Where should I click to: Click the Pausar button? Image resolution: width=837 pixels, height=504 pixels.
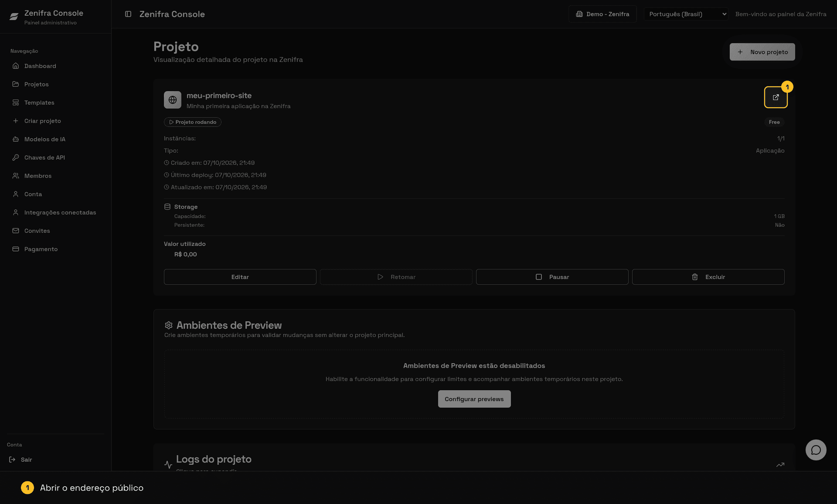coord(552,277)
